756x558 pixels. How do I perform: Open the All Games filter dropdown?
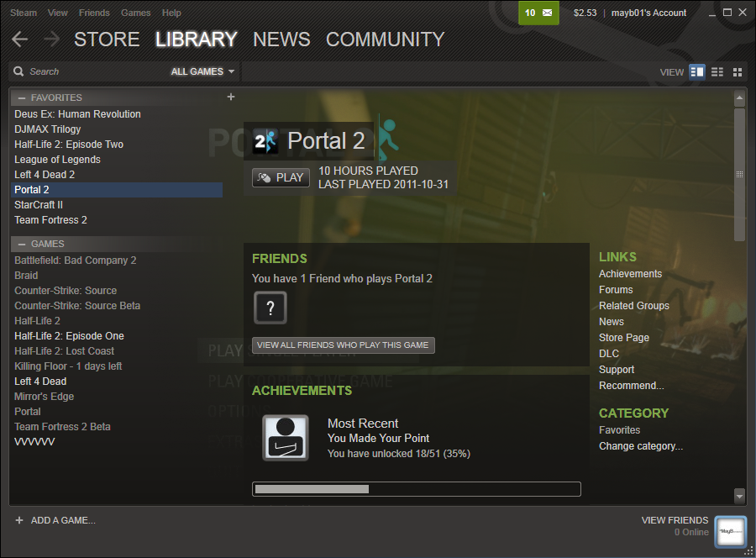pos(202,72)
